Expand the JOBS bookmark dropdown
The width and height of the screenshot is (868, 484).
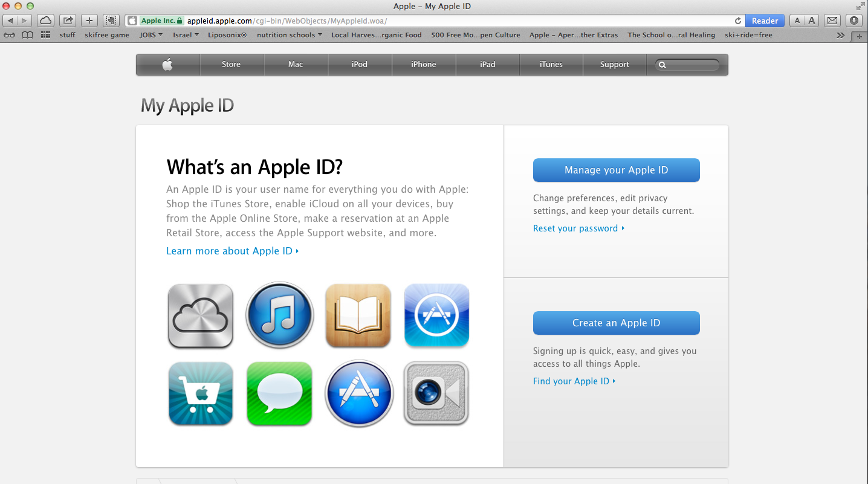[151, 35]
